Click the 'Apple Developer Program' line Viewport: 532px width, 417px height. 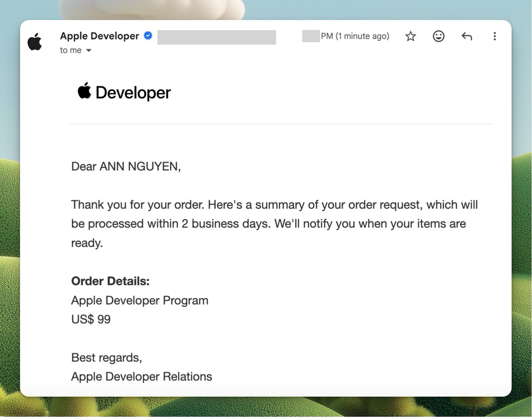(140, 300)
